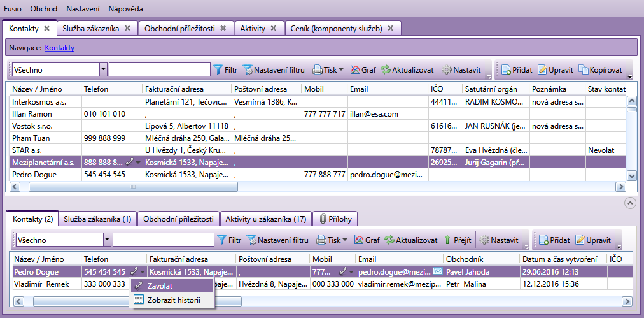Click the phone icon in Pedro Dogue's Mobil cell
This screenshot has width=644, height=318.
(342, 271)
